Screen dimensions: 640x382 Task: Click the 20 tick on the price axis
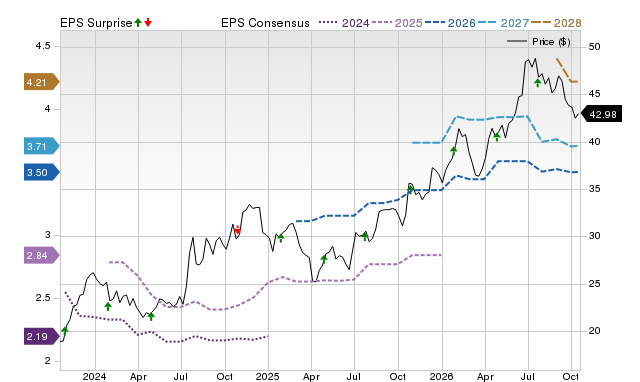(x=594, y=331)
